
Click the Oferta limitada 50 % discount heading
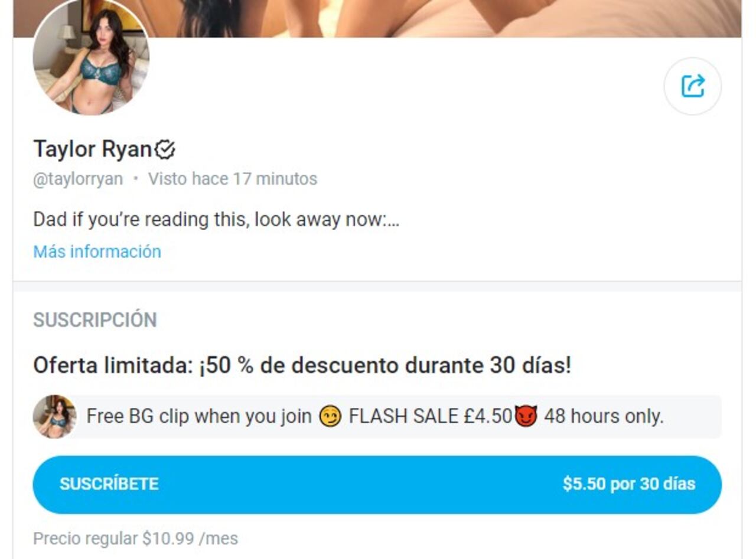pyautogui.click(x=302, y=366)
